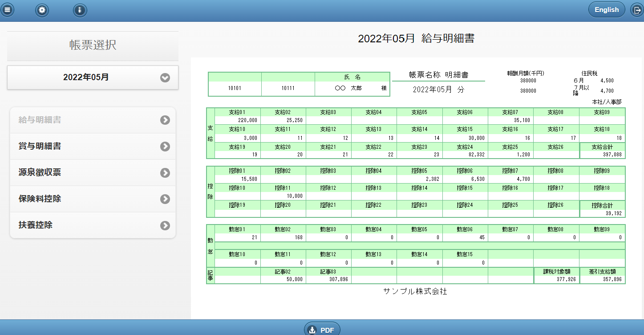Open the information icon
The image size is (644, 335).
80,10
